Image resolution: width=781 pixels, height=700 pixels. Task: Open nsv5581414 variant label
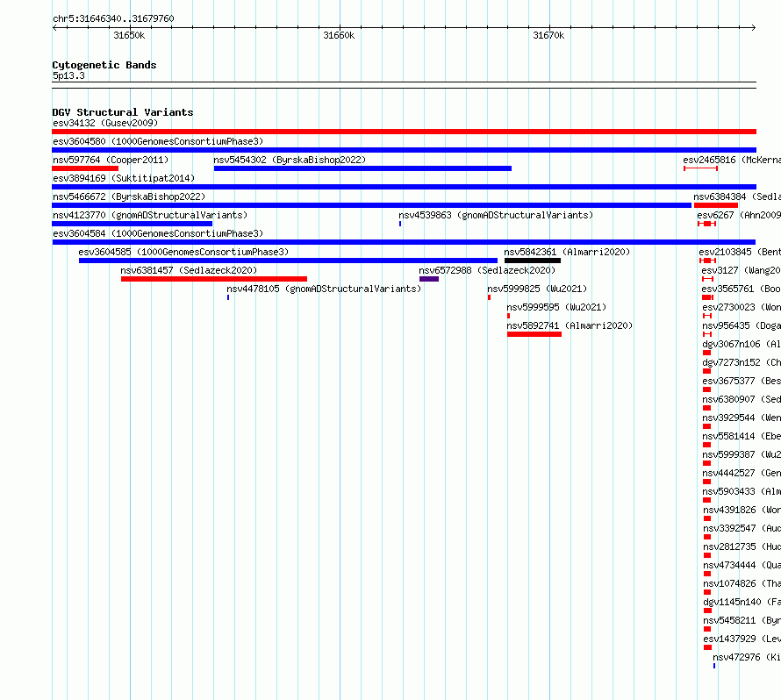pos(742,436)
